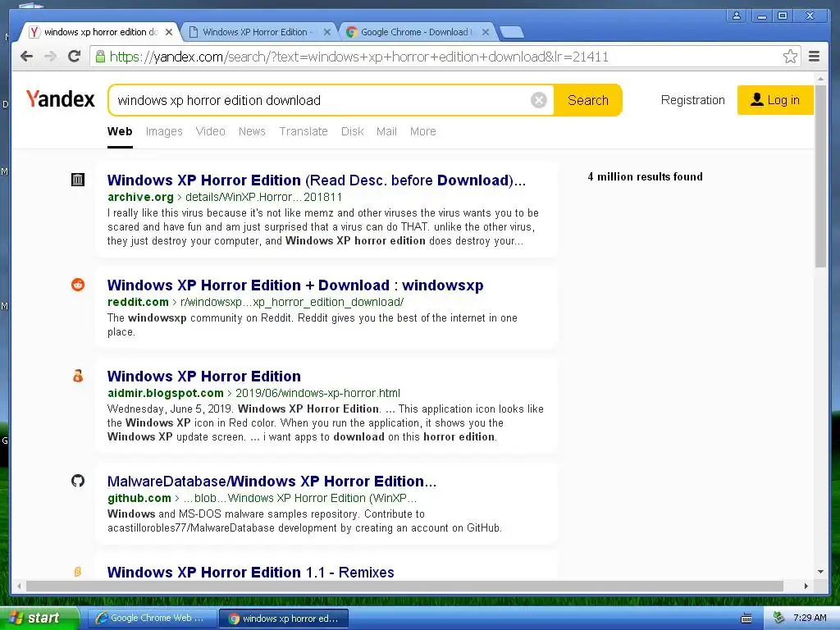Click the keyboard icon in the taskbar tray
The height and width of the screenshot is (630, 840).
746,619
